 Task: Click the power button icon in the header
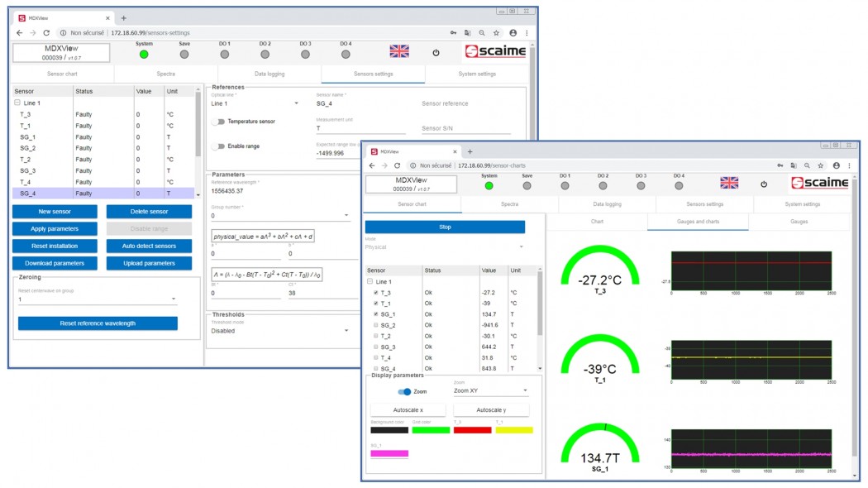435,51
